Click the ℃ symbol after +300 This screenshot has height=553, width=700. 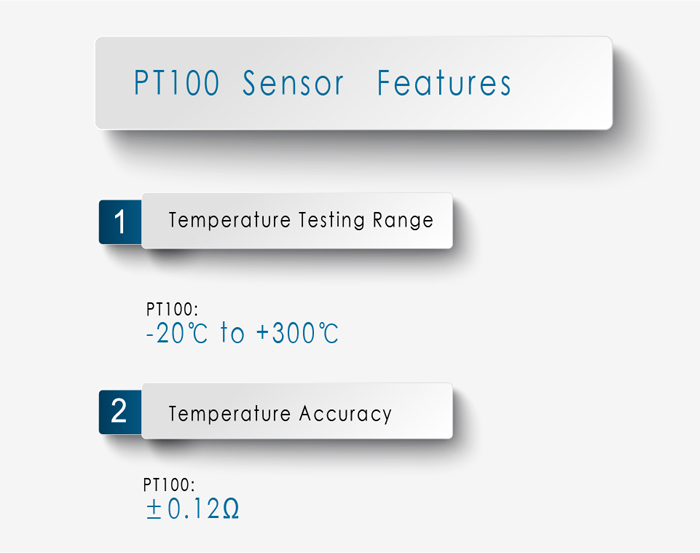tap(328, 334)
